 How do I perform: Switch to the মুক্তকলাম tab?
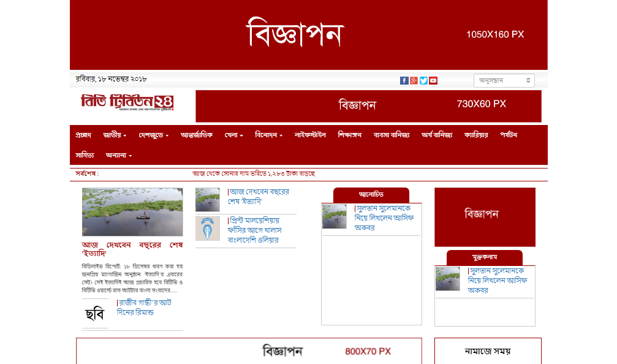coord(484,257)
